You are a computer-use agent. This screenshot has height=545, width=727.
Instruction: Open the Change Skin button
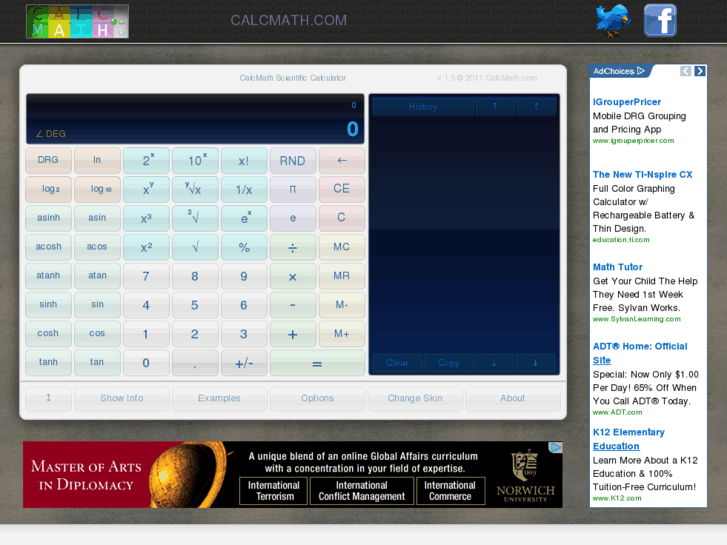click(x=415, y=398)
